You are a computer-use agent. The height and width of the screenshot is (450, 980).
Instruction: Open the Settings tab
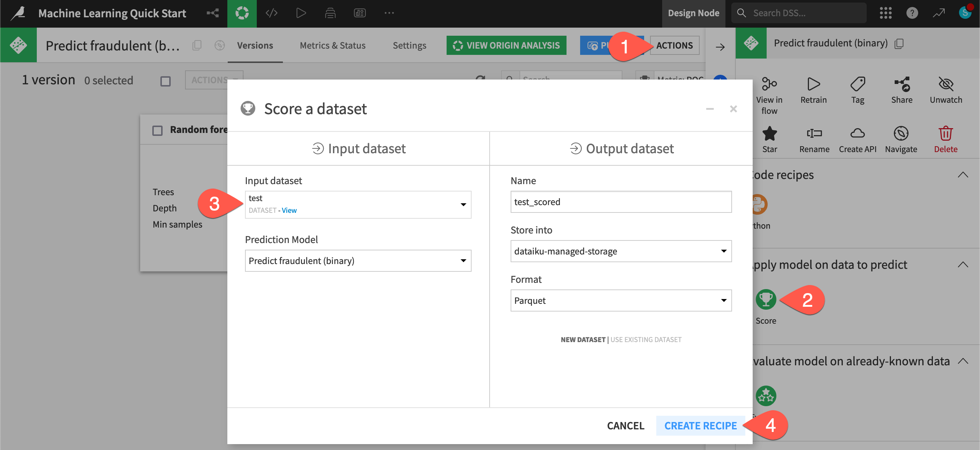coord(409,45)
